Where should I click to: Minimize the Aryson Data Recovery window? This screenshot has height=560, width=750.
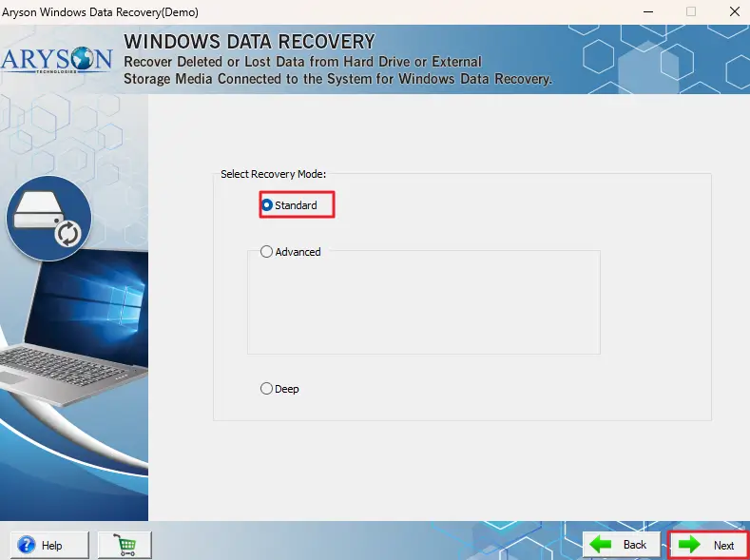coord(648,11)
